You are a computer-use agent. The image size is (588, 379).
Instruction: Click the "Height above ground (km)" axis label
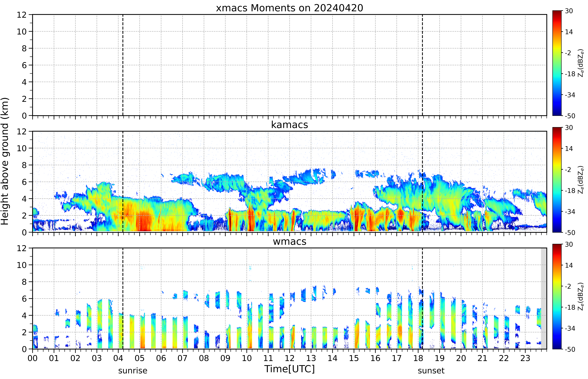pos(5,161)
